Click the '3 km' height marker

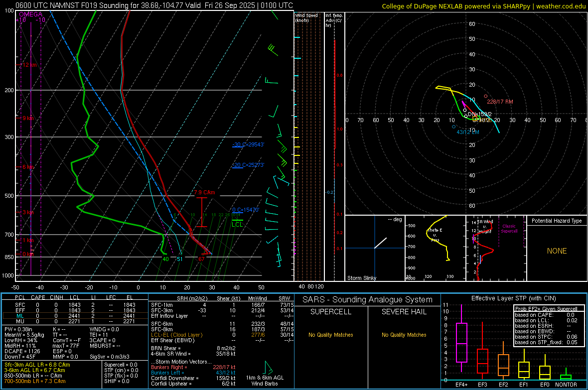[x=28, y=212]
